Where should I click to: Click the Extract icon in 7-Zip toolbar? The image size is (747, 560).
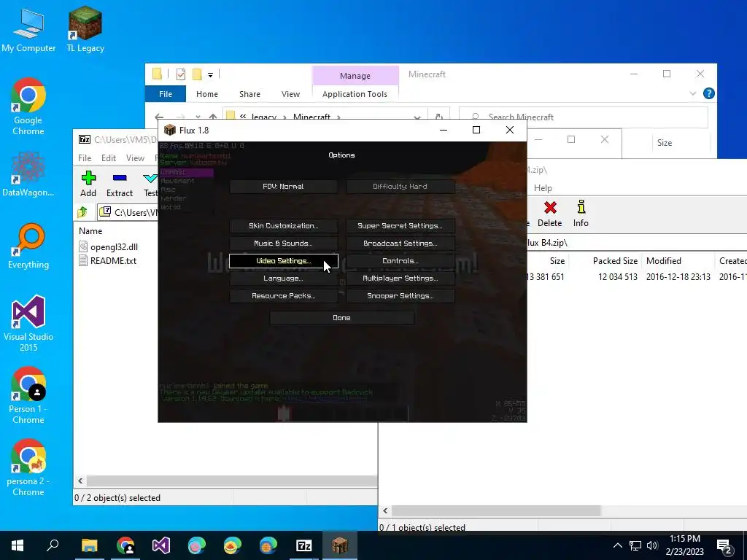point(120,184)
